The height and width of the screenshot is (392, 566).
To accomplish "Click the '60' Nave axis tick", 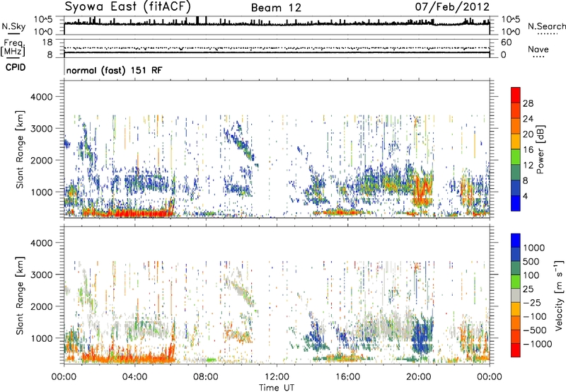I will pos(506,42).
